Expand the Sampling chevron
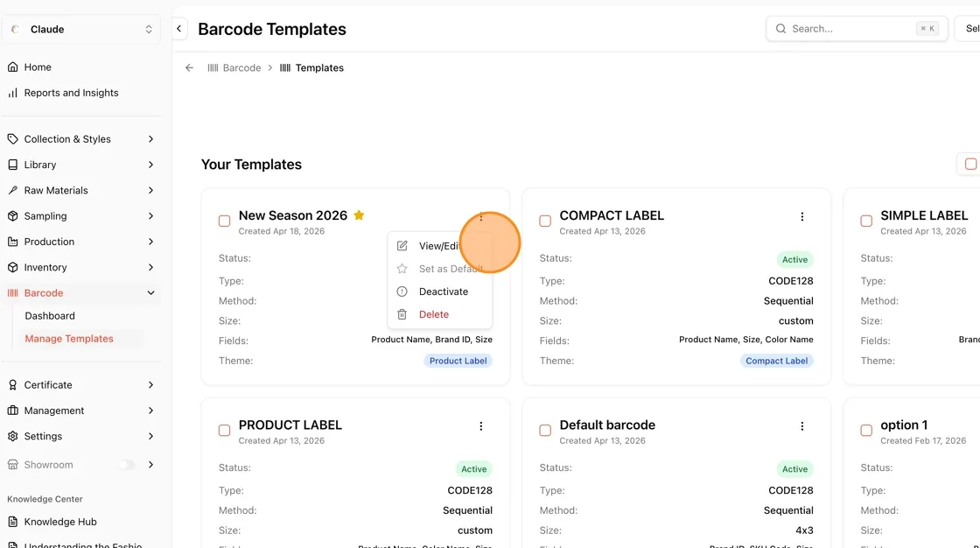The width and height of the screenshot is (980, 548). click(x=150, y=216)
